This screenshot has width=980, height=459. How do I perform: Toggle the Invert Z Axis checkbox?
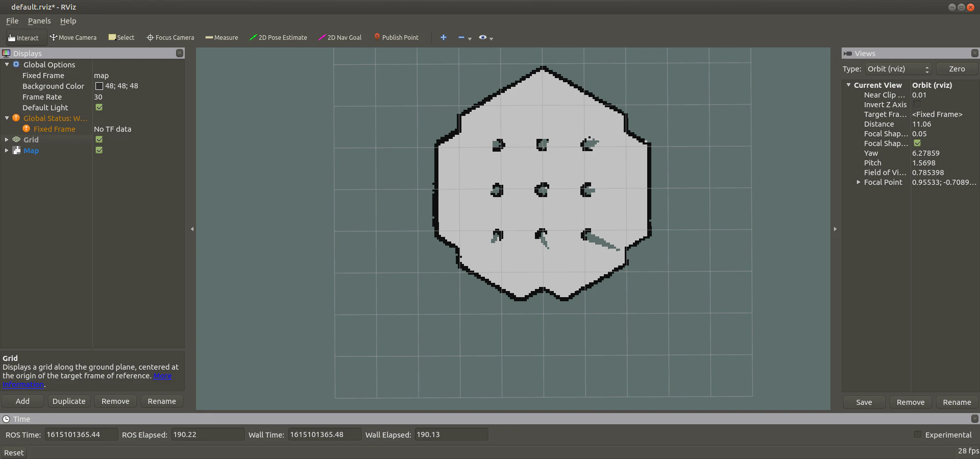click(917, 104)
